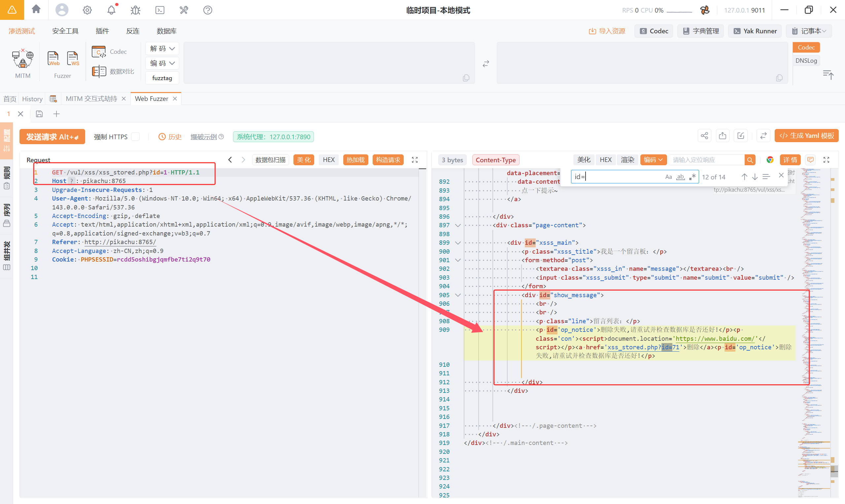The image size is (845, 504).
Task: Click the 发送请求 send request button
Action: coord(52,137)
